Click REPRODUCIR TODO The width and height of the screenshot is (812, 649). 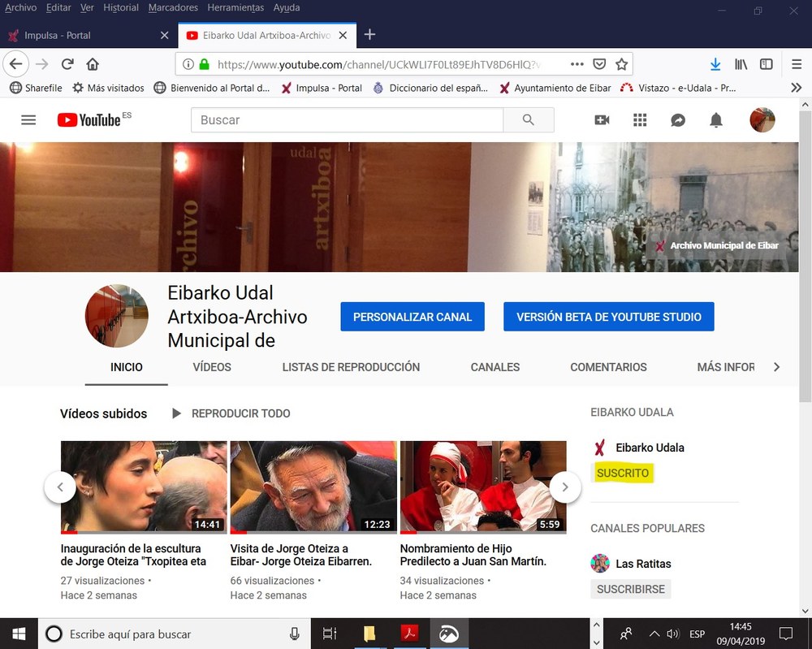point(231,413)
